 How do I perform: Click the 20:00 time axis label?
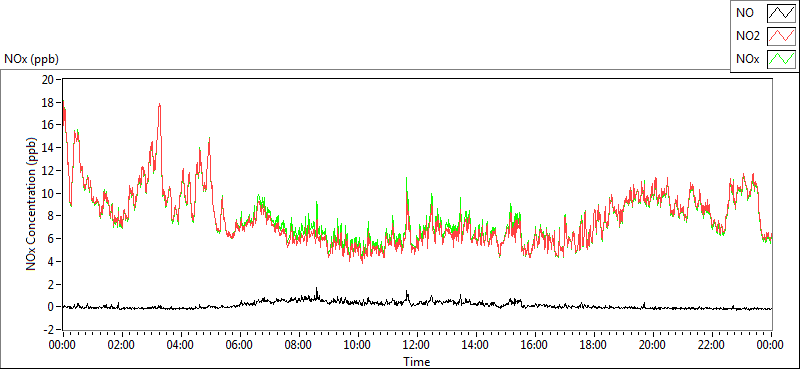[x=653, y=345]
